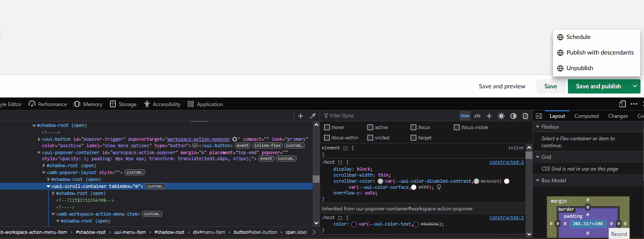The width and height of the screenshot is (644, 239).
Task: Click the Save button
Action: pyautogui.click(x=551, y=86)
